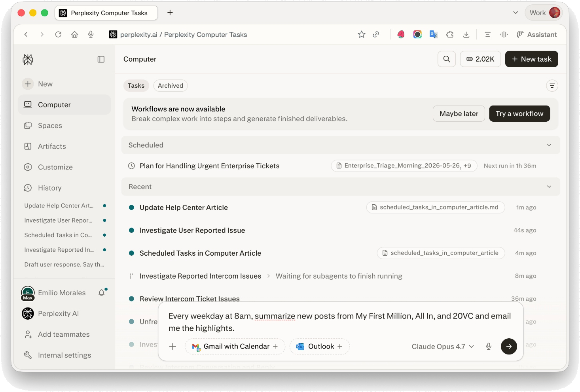580x392 pixels.
Task: Reload the current page
Action: pyautogui.click(x=58, y=34)
